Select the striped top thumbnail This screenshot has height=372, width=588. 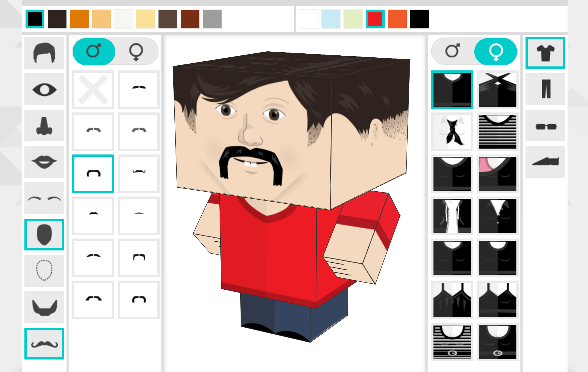498,132
